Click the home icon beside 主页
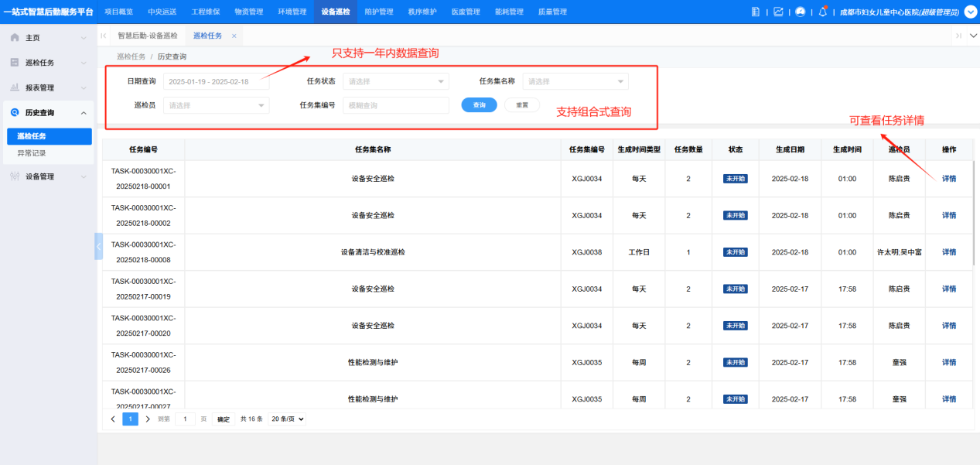The width and height of the screenshot is (980, 465). click(15, 37)
